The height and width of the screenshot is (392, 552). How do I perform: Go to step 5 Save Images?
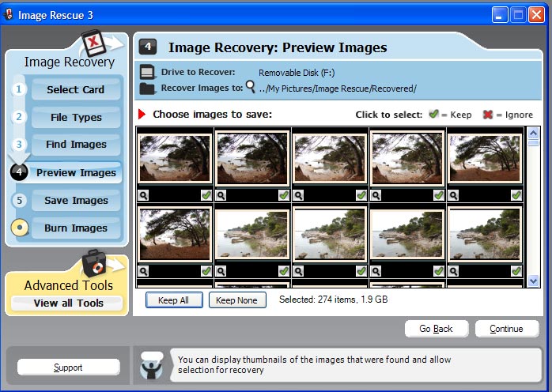[76, 200]
